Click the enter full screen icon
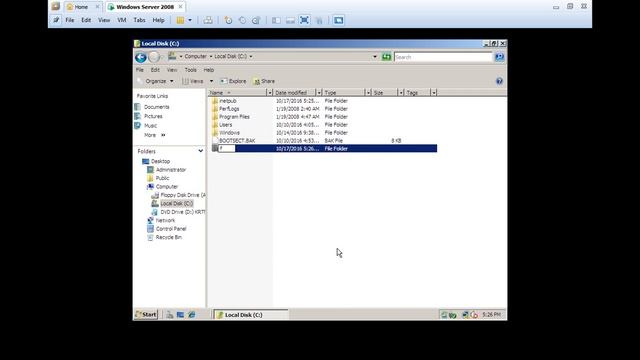The height and width of the screenshot is (360, 640). (x=304, y=20)
